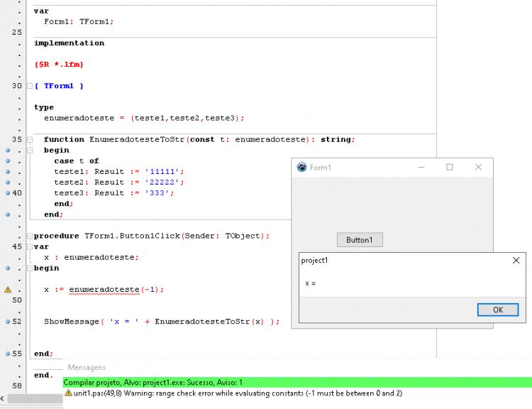Click 'x : enumeradoteste;' variable declaration
This screenshot has width=532, height=409.
(92, 257)
